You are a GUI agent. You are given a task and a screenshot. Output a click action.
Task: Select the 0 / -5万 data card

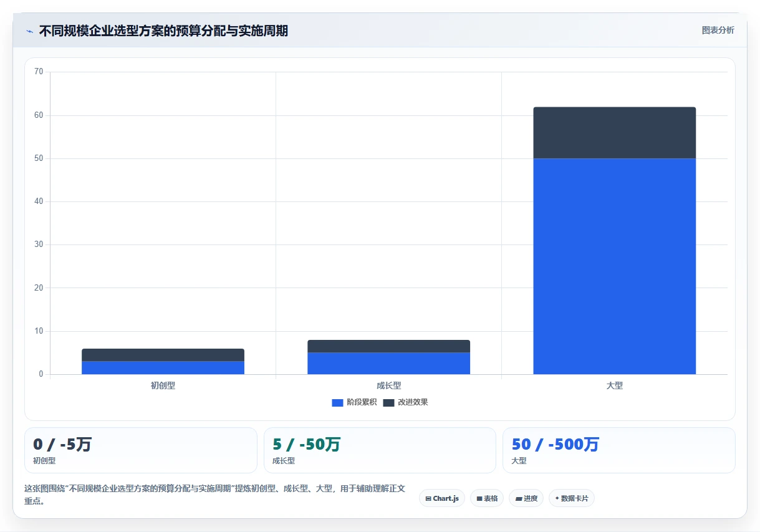click(x=141, y=450)
